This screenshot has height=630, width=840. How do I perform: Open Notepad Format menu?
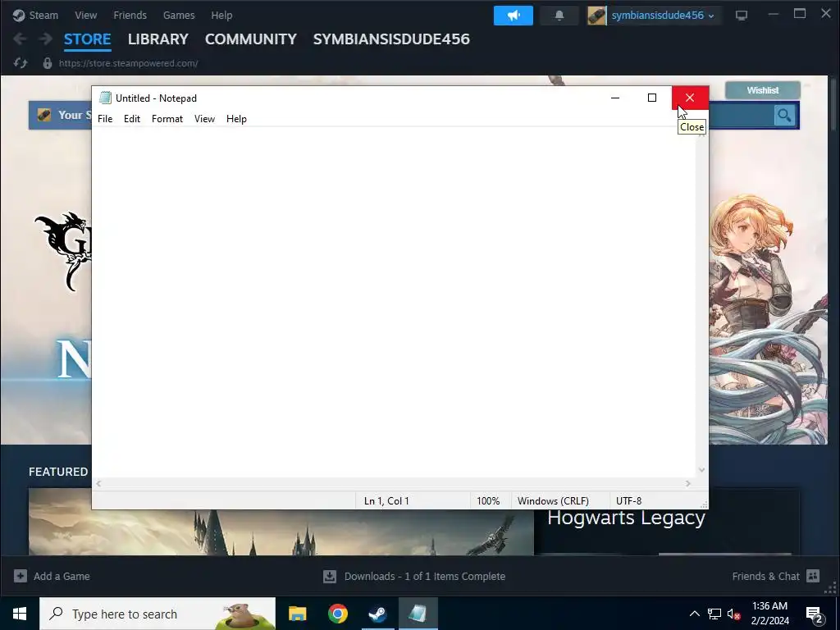tap(167, 119)
